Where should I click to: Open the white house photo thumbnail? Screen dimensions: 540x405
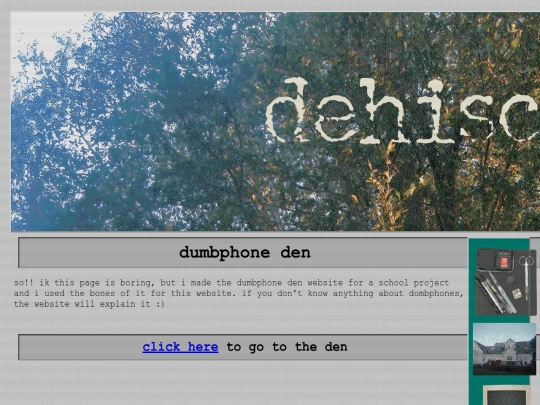pos(505,349)
